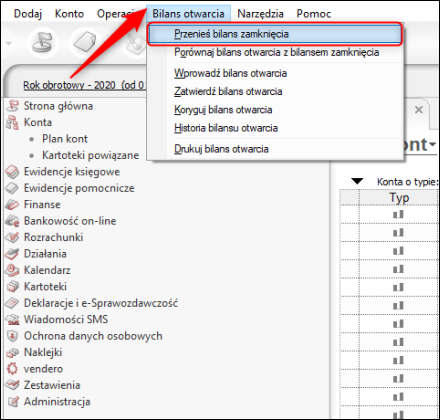Image resolution: width=440 pixels, height=420 pixels.
Task: Choose Przenieś bilans zamknięcia
Action: [x=275, y=34]
